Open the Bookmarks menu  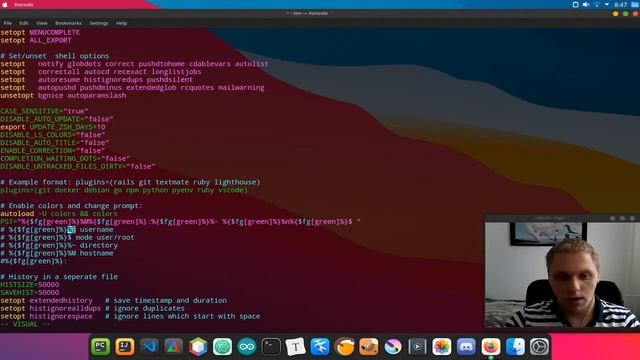pos(68,23)
